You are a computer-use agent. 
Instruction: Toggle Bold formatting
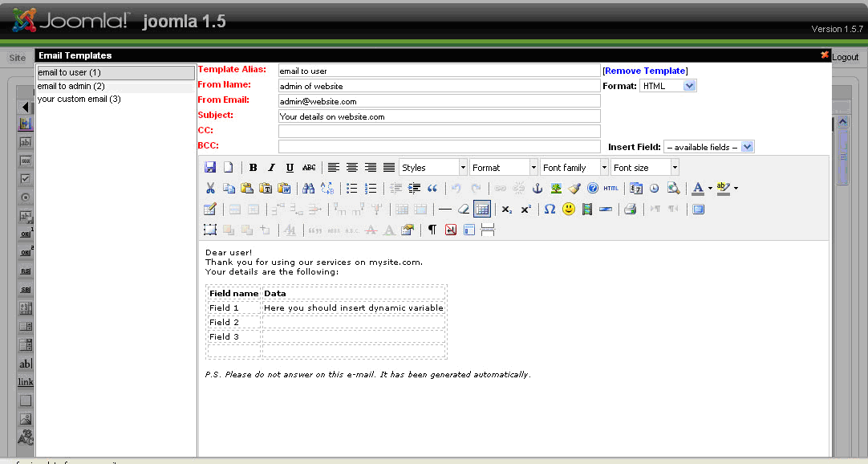253,167
